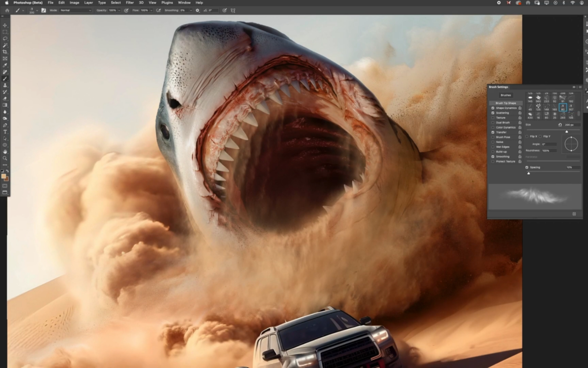Restore original brush size reset icon
The height and width of the screenshot is (368, 588).
pos(560,125)
